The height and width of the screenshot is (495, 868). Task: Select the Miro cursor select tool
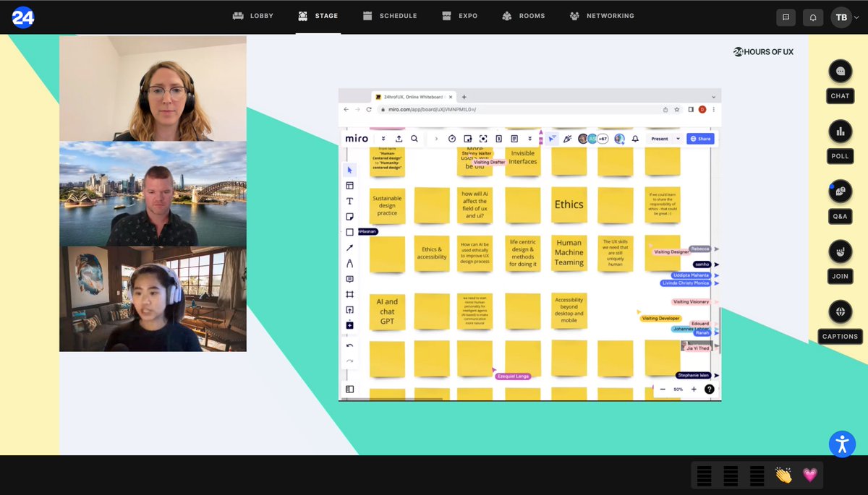click(x=349, y=170)
